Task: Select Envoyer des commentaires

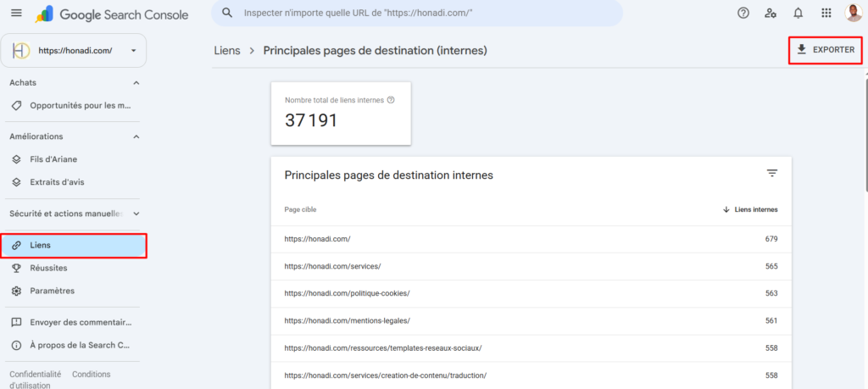Action: pos(73,323)
